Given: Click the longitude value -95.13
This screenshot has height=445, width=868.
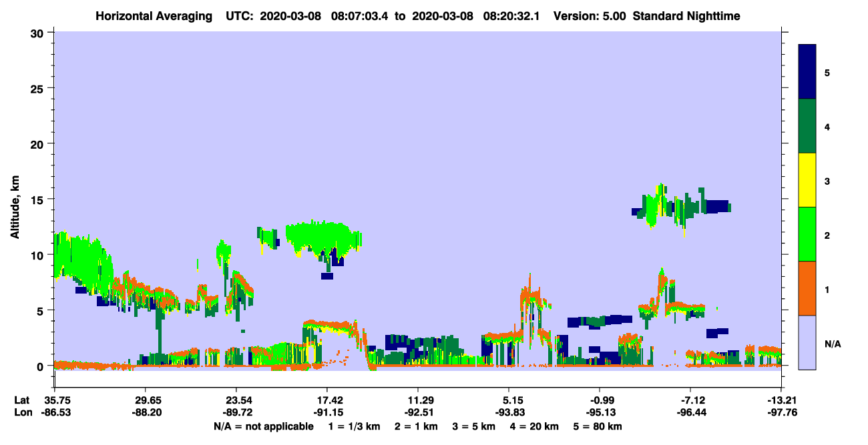Looking at the screenshot, I should pyautogui.click(x=600, y=413).
